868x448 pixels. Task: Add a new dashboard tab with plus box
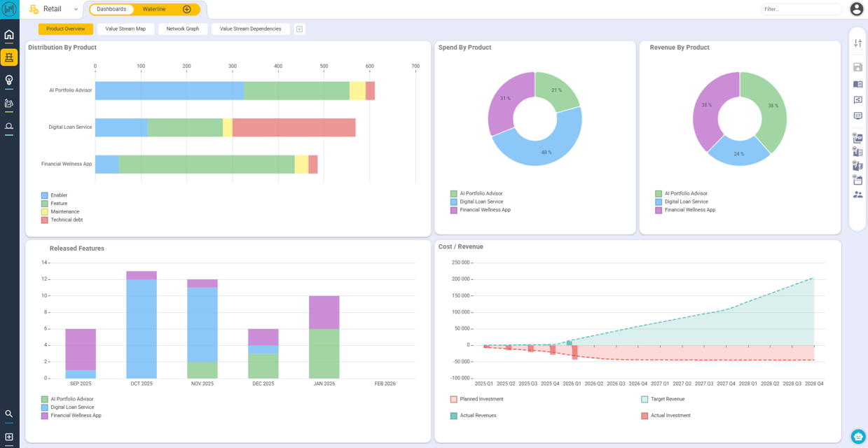click(299, 29)
